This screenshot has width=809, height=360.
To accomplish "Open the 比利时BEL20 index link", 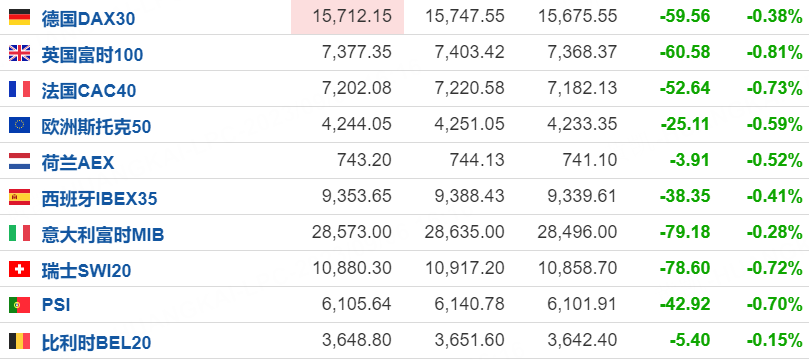I will pos(96,342).
